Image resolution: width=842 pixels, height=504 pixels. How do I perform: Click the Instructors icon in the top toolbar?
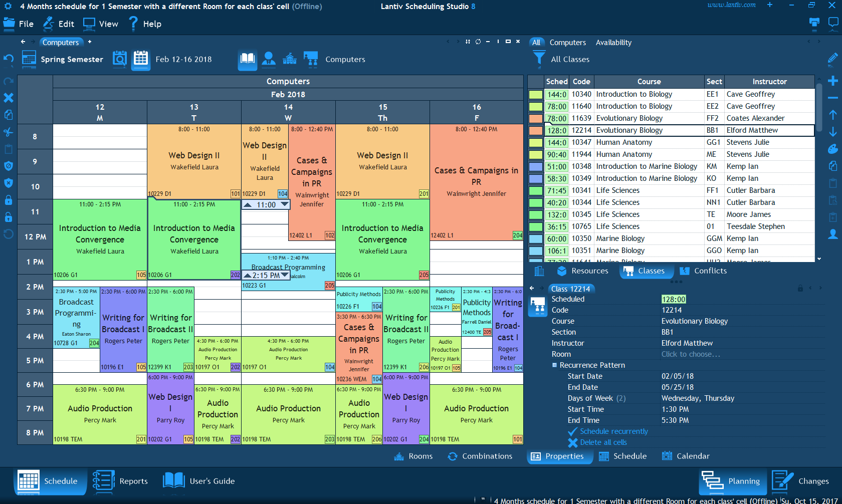coord(269,59)
